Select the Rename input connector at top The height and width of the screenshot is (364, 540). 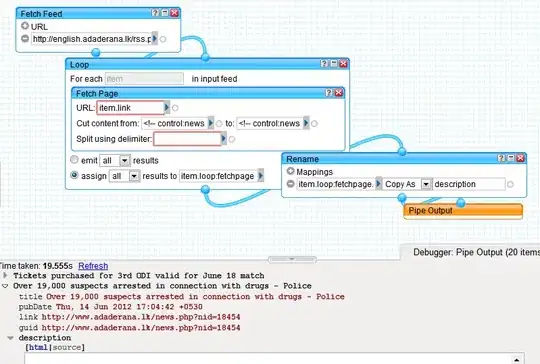tap(402, 152)
